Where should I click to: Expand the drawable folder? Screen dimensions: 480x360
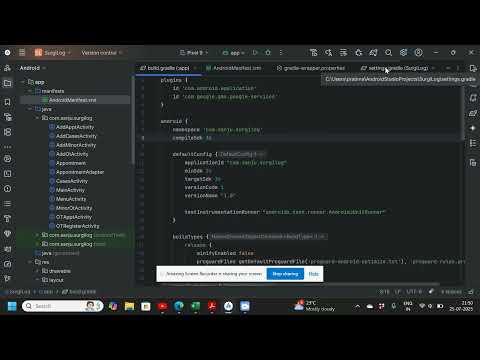click(x=37, y=271)
